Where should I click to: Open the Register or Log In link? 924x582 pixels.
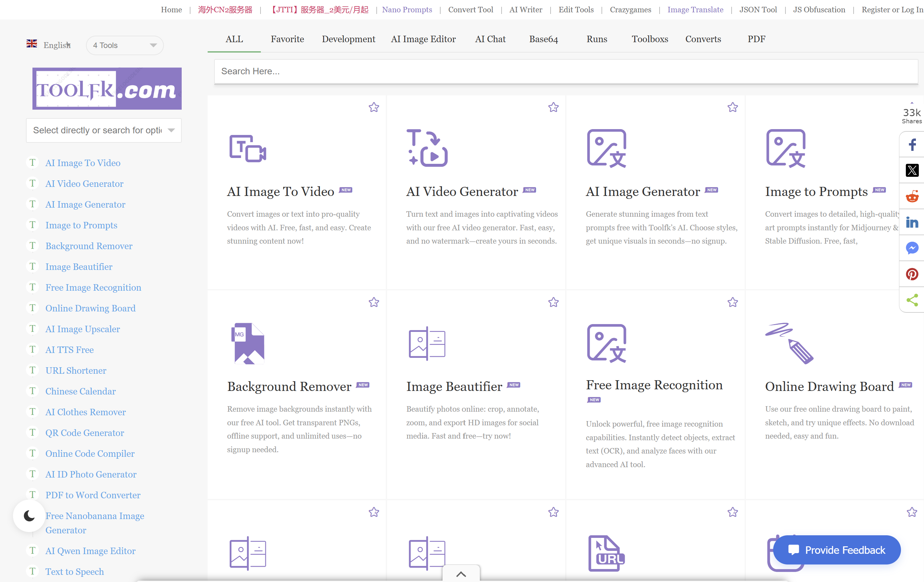pos(892,10)
